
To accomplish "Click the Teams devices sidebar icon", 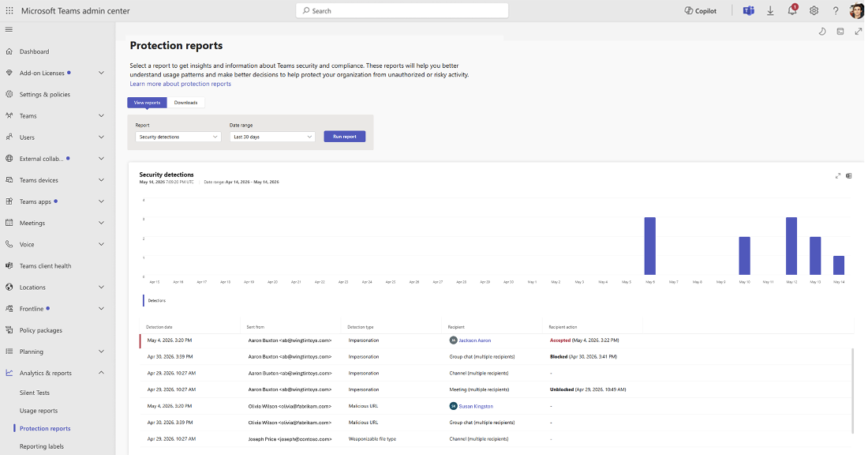I will pyautogui.click(x=9, y=180).
